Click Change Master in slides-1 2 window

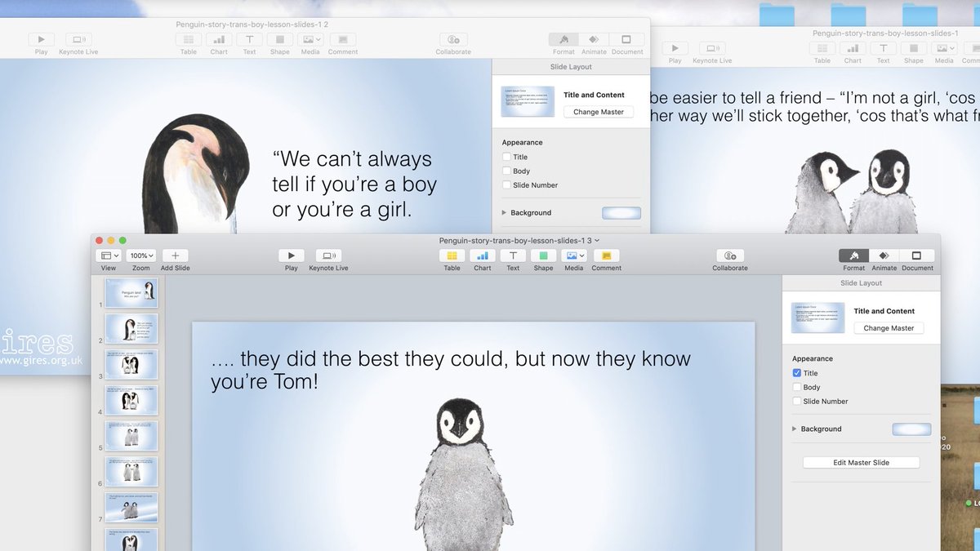(599, 112)
